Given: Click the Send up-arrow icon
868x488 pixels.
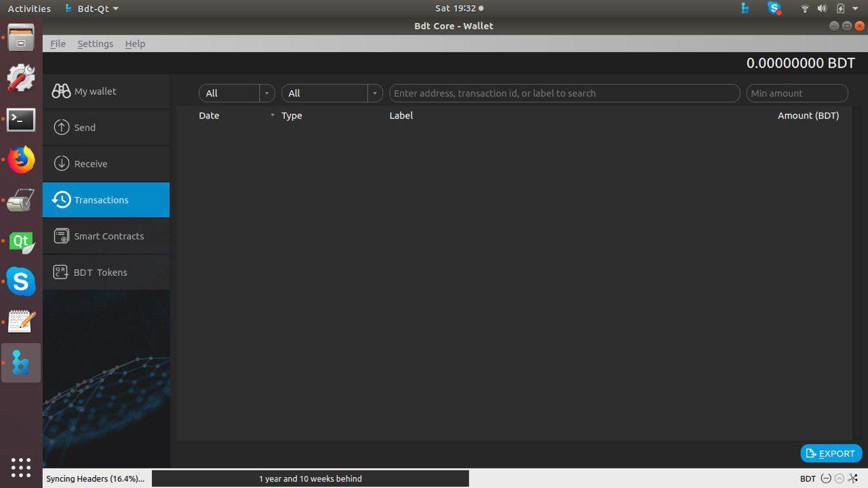Looking at the screenshot, I should [x=62, y=127].
